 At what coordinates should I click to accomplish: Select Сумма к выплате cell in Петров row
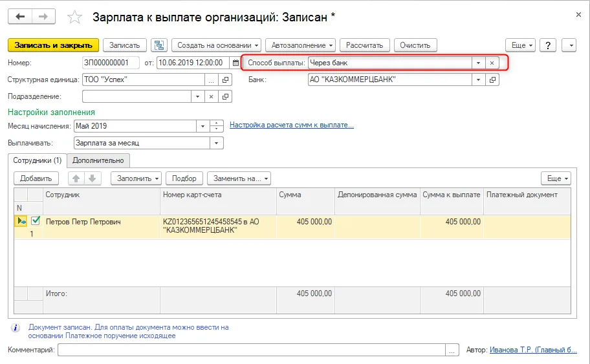(452, 227)
